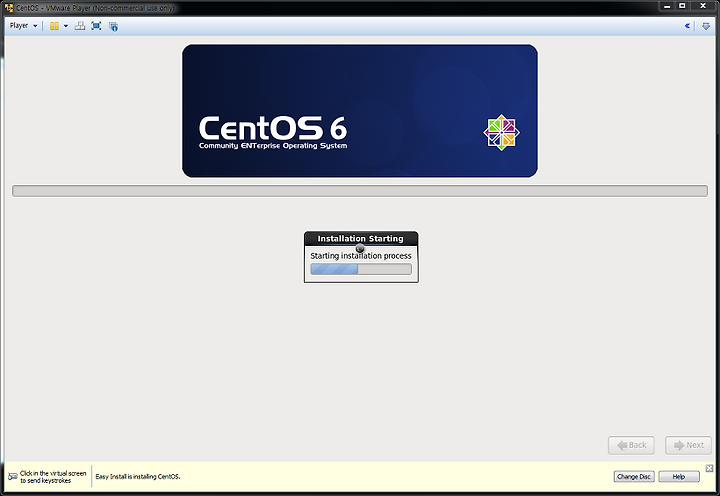Screen dimensions: 720x496
Task: Click the CentOS pinwheel logo
Action: tap(501, 132)
